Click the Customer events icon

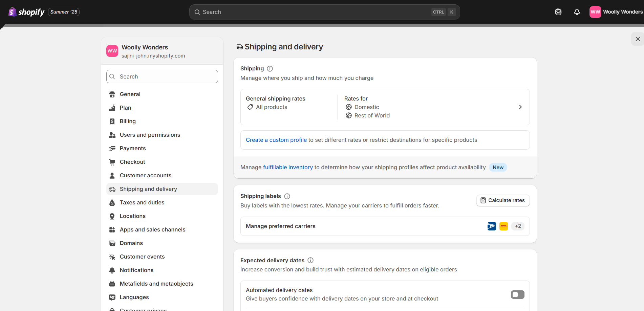point(112,257)
